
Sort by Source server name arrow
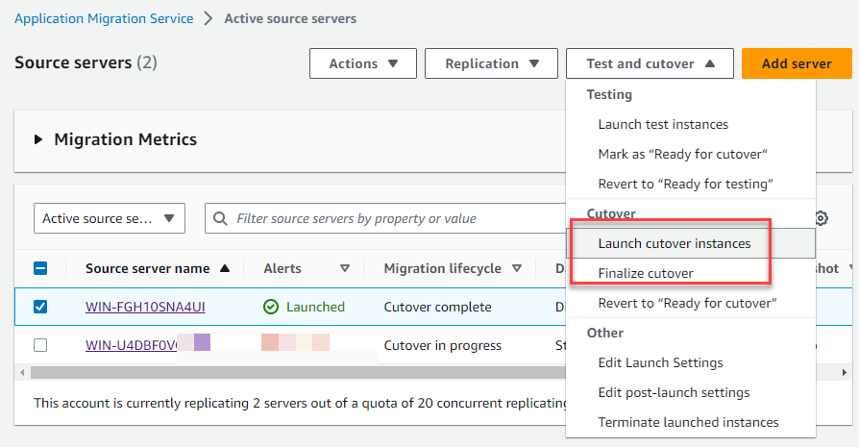(224, 268)
